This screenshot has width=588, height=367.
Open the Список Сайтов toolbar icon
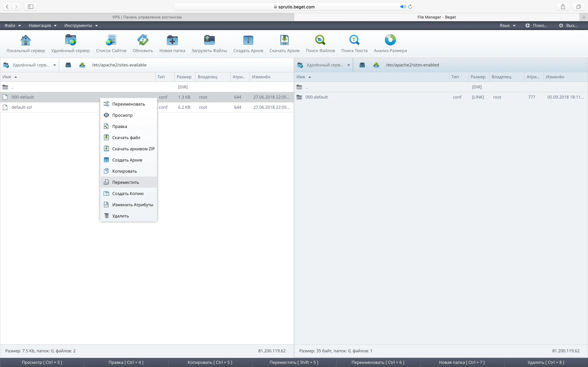coord(111,40)
